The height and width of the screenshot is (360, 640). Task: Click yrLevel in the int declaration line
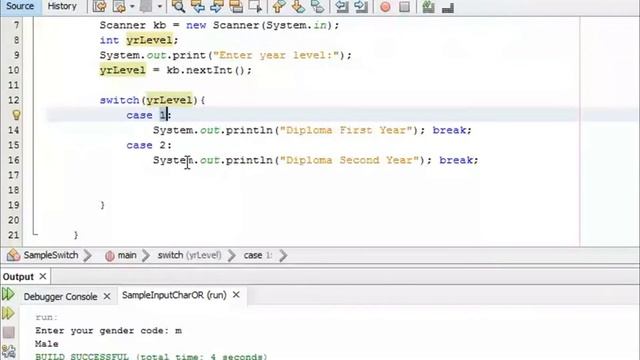[149, 40]
